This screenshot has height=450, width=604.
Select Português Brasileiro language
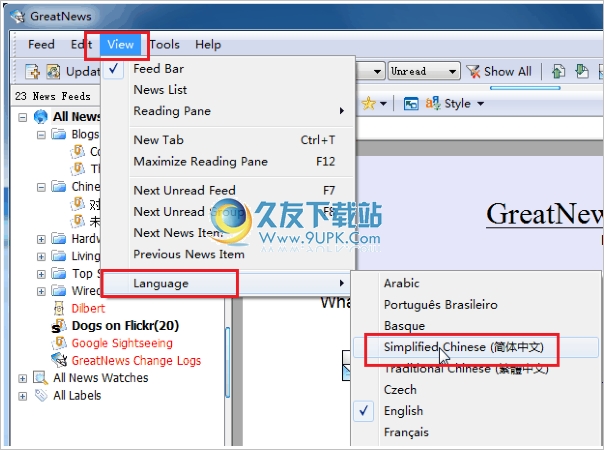click(476, 305)
